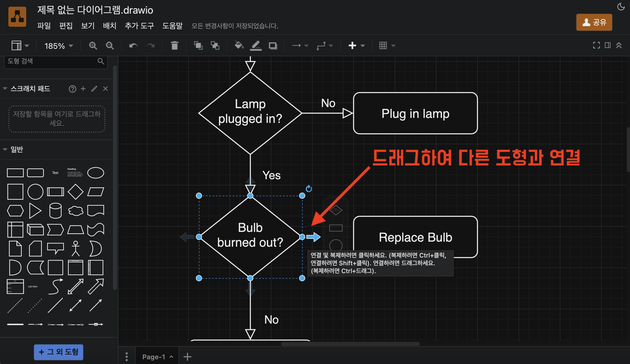Open the 파일 menu
Image resolution: width=630 pixels, height=364 pixels.
click(44, 26)
